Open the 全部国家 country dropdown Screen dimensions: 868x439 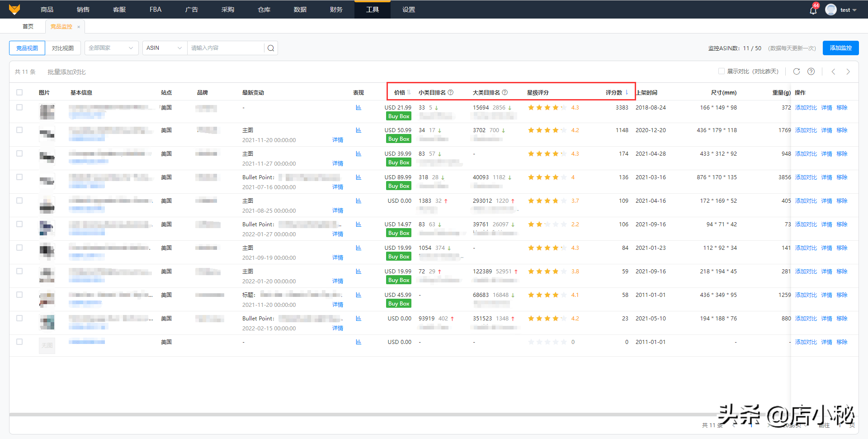point(111,48)
